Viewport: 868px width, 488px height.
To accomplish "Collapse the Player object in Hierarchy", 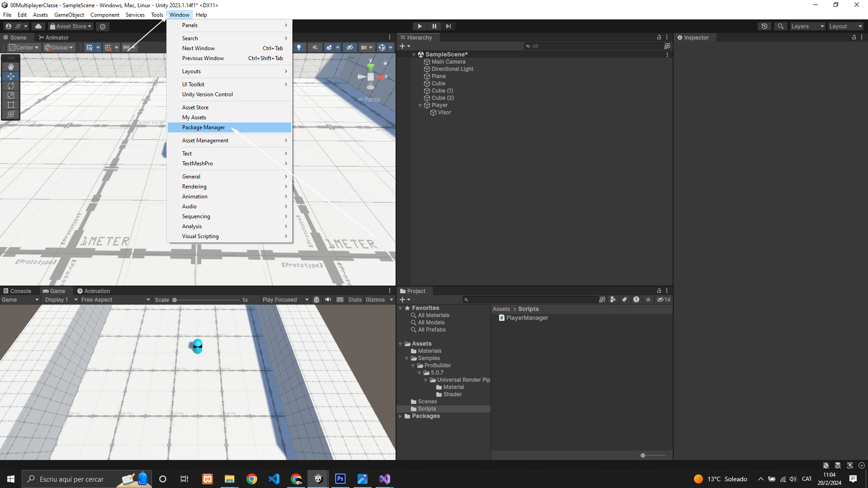I will [420, 105].
